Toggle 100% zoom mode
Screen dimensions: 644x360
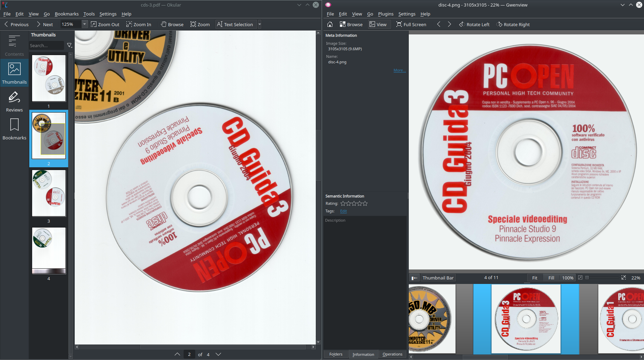(x=568, y=278)
